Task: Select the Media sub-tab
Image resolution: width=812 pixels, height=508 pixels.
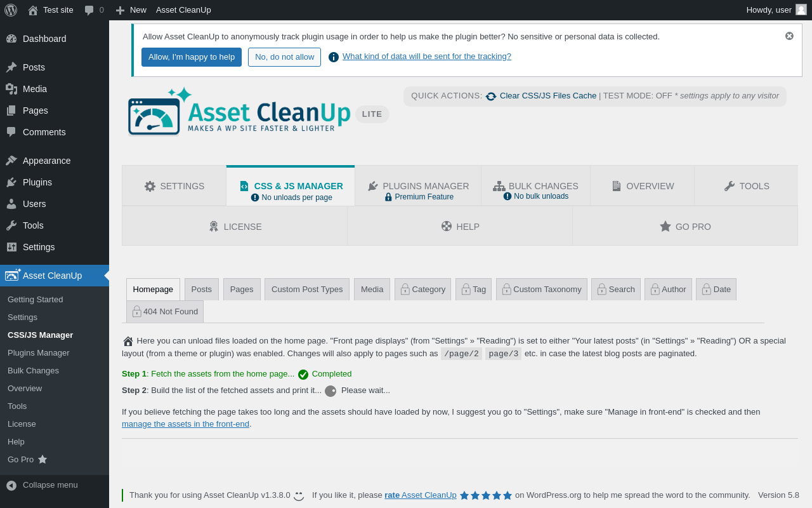Action: pyautogui.click(x=372, y=290)
